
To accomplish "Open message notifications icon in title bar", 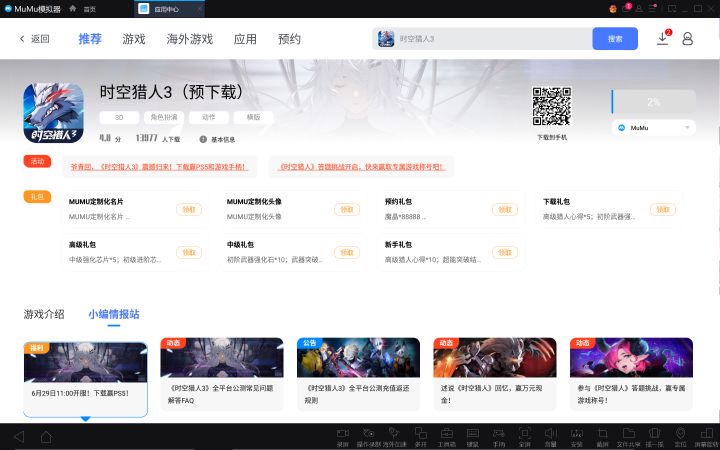I will click(x=626, y=8).
